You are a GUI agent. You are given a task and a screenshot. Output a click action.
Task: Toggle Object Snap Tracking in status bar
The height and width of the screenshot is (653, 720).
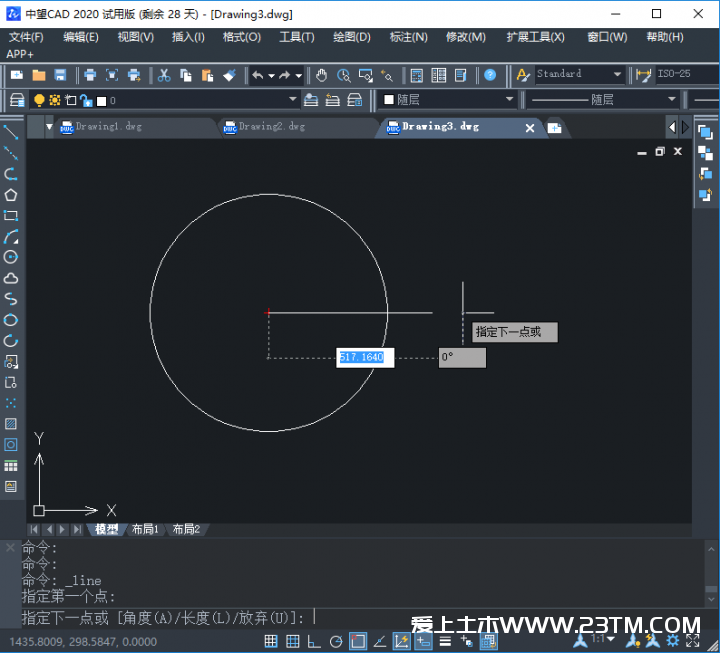pos(380,642)
